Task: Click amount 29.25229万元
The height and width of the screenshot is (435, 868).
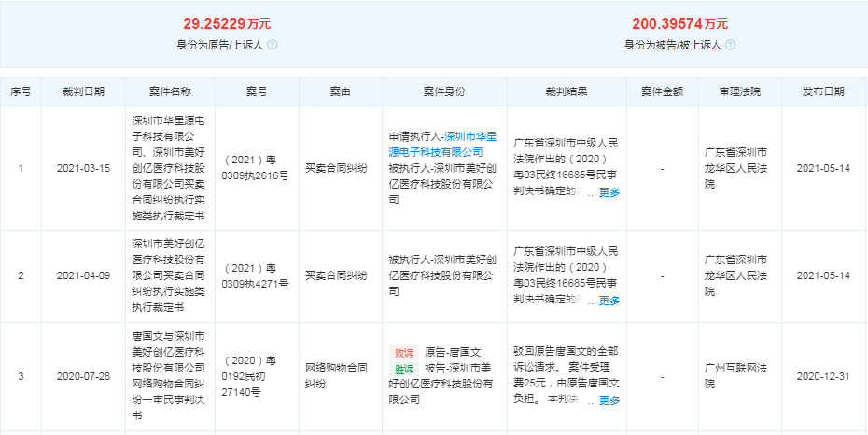Action: pyautogui.click(x=227, y=23)
